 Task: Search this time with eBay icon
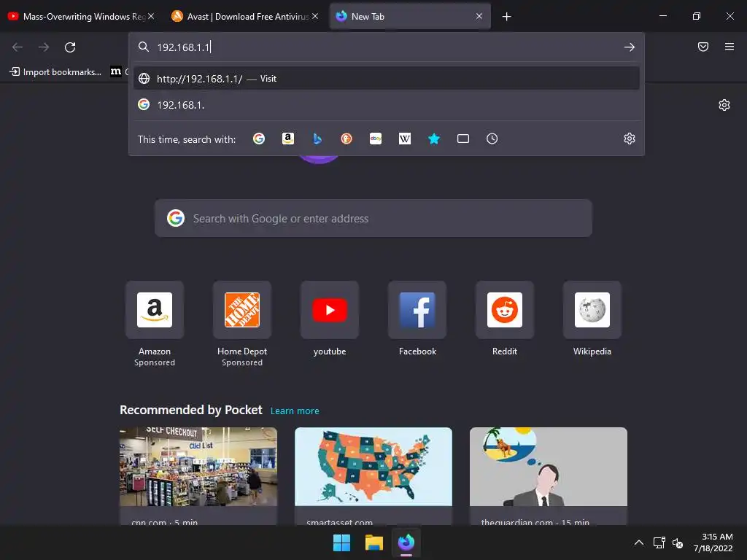[376, 139]
